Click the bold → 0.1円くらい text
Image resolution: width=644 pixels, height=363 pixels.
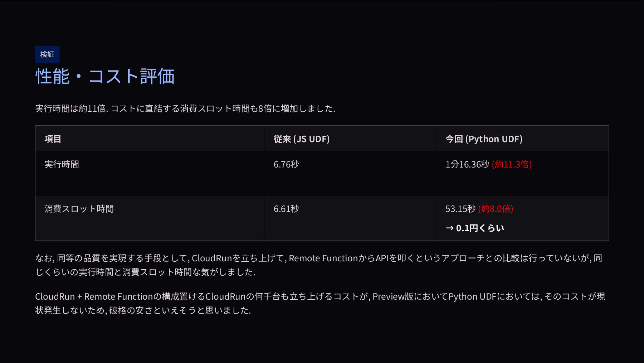tap(475, 228)
